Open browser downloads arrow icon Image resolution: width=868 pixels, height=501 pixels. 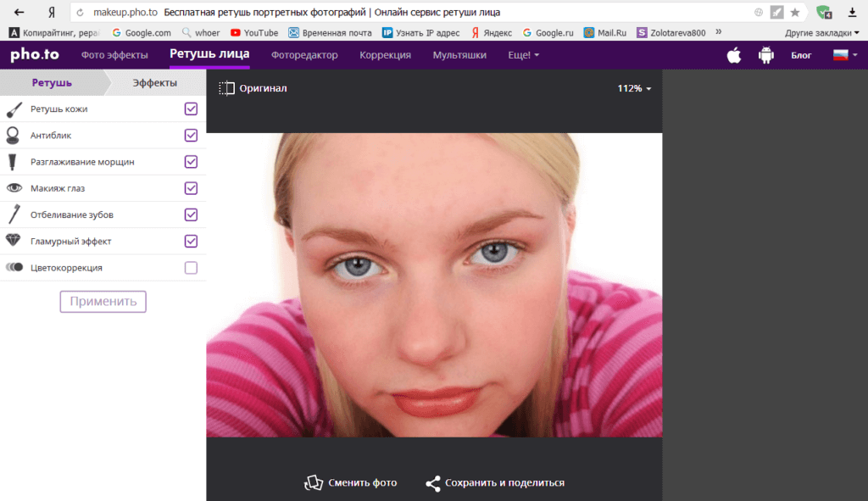click(853, 13)
